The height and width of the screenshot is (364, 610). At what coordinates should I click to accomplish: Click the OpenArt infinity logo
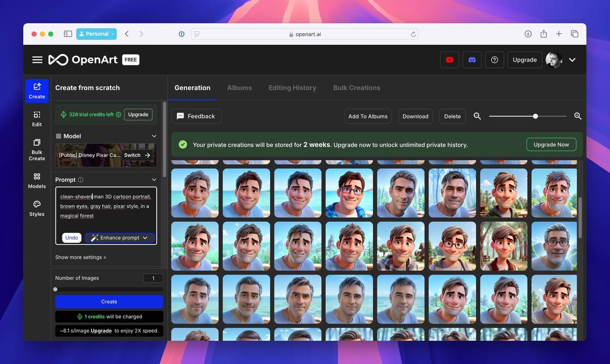(58, 60)
